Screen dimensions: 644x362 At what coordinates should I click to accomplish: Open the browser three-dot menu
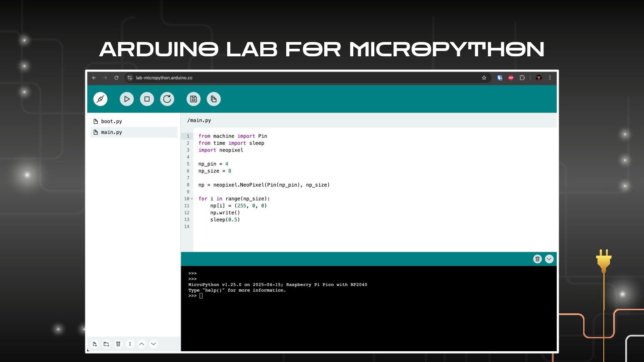[x=550, y=78]
